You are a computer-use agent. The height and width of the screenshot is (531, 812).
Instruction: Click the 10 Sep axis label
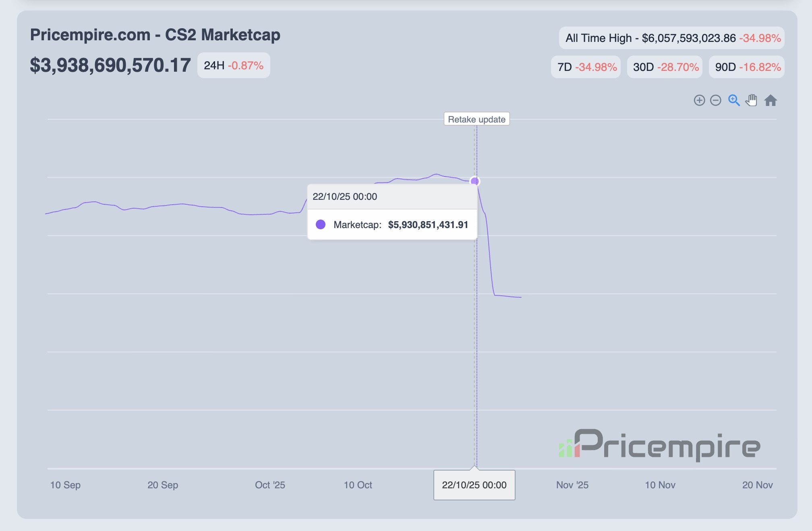click(x=65, y=485)
